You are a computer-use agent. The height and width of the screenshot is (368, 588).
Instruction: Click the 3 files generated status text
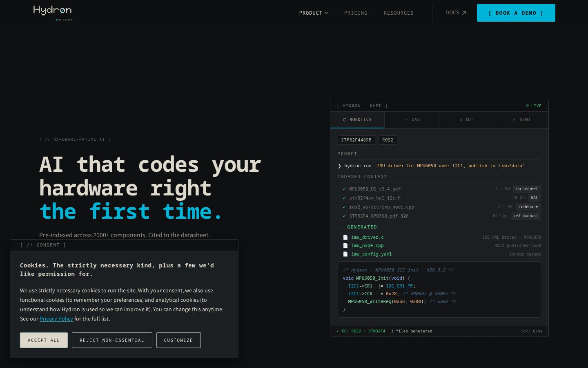pyautogui.click(x=412, y=331)
